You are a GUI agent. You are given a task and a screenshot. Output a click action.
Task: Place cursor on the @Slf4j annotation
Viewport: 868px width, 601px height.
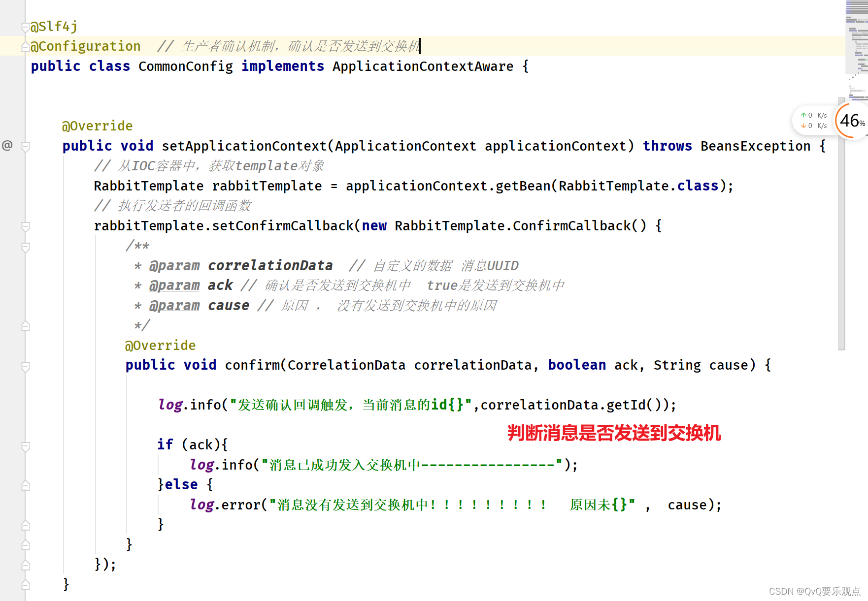pos(54,27)
